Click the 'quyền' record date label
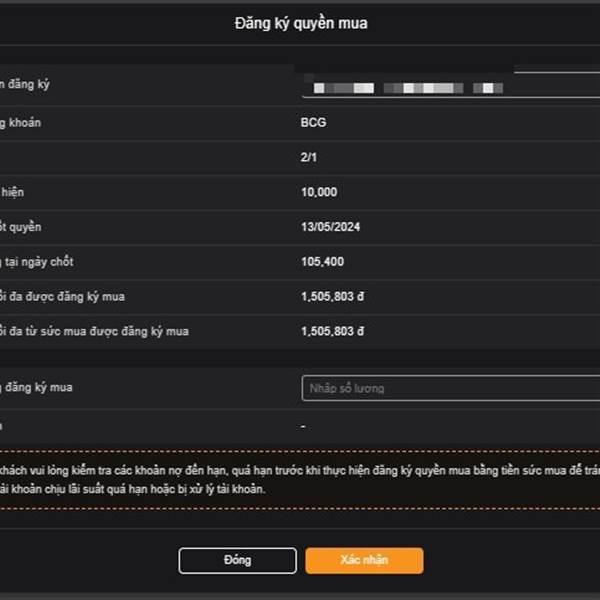600x600 pixels. (21, 227)
